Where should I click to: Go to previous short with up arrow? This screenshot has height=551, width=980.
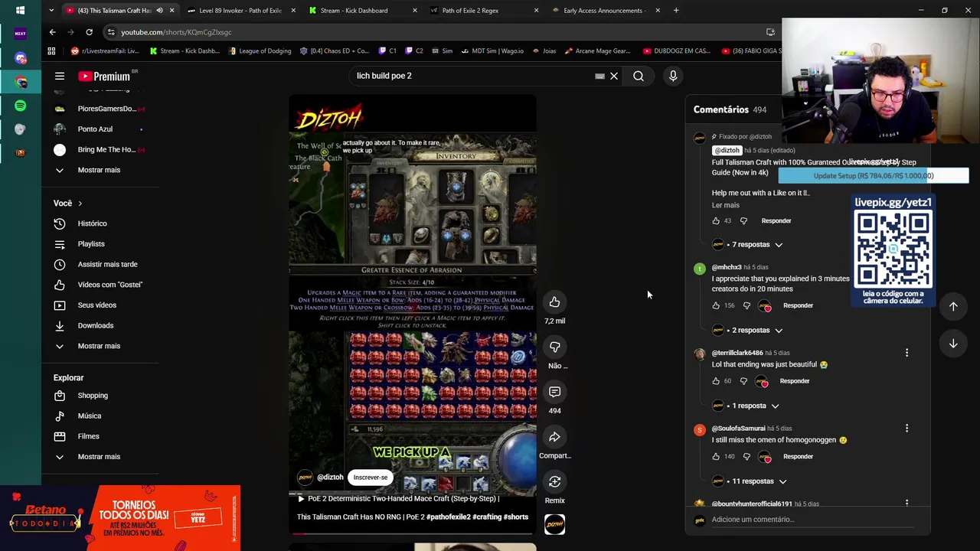(x=953, y=306)
